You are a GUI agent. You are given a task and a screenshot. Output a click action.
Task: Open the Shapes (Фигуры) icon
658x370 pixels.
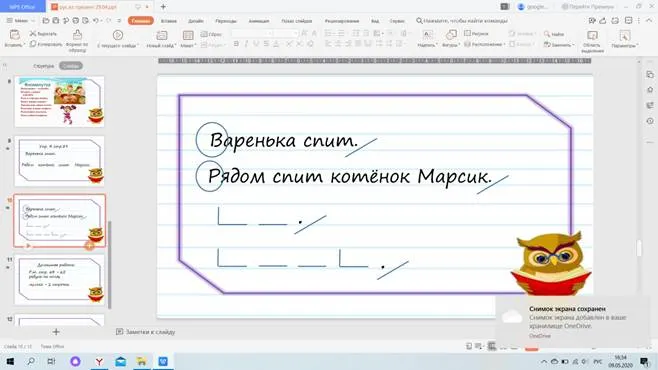pyautogui.click(x=451, y=35)
